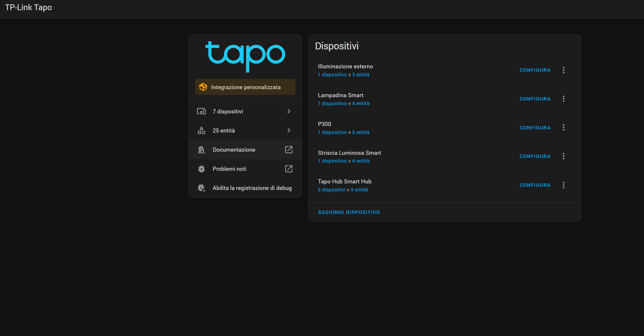This screenshot has height=336, width=644.
Task: Click the debug logging icon
Action: [x=201, y=188]
